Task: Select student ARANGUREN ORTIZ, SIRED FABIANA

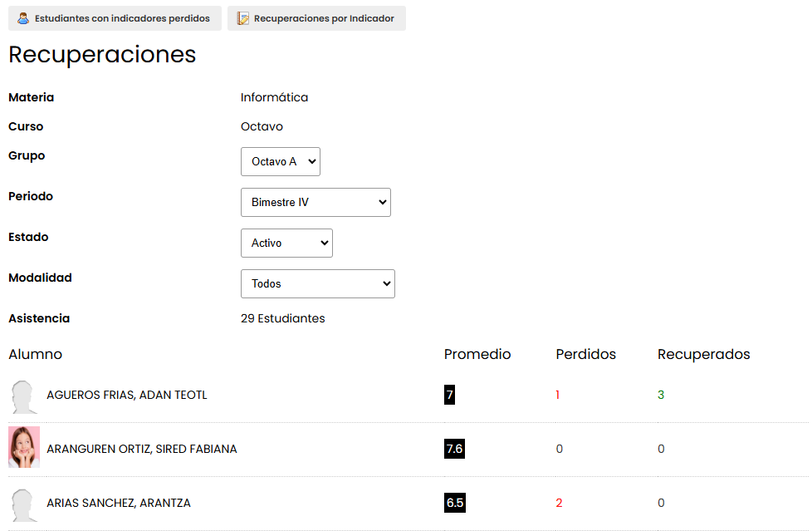Action: (x=142, y=449)
